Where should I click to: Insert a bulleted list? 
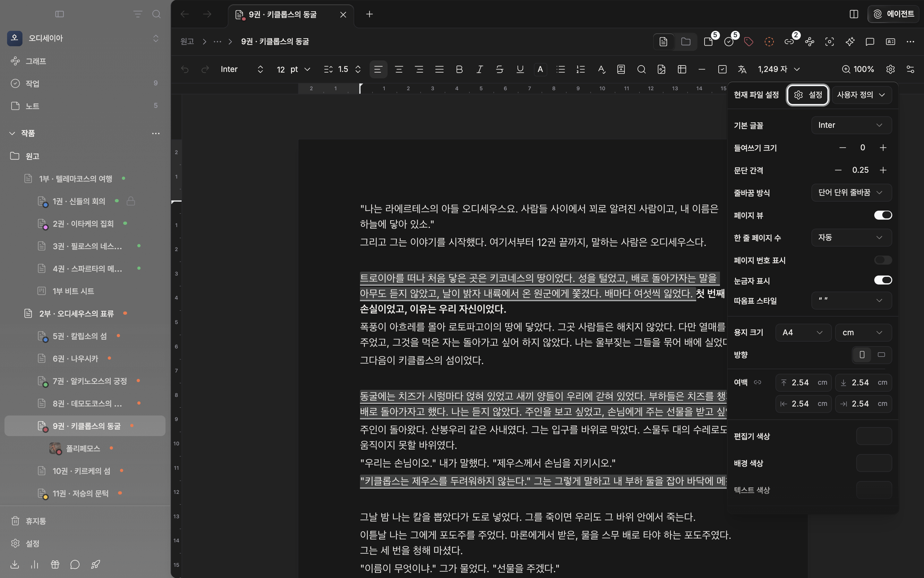tap(560, 69)
